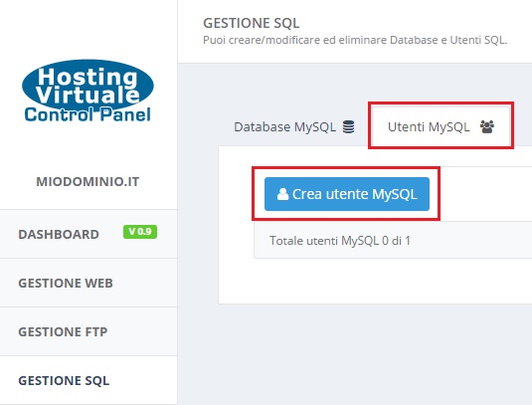Click the GESTIONE SQL page heading

click(251, 23)
